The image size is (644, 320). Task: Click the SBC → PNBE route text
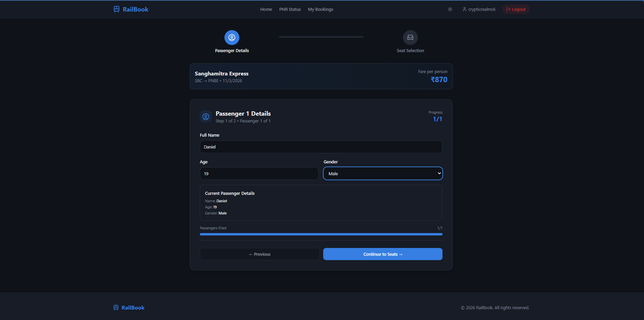(x=207, y=81)
